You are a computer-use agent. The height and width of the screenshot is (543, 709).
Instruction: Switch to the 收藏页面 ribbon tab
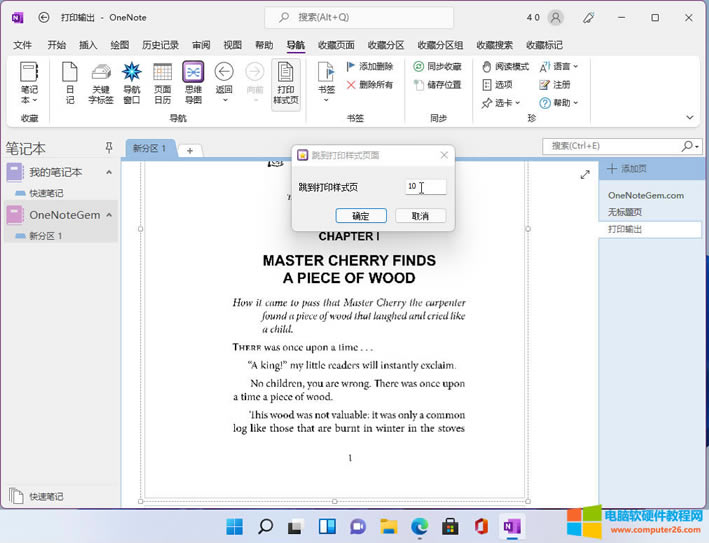tap(336, 45)
